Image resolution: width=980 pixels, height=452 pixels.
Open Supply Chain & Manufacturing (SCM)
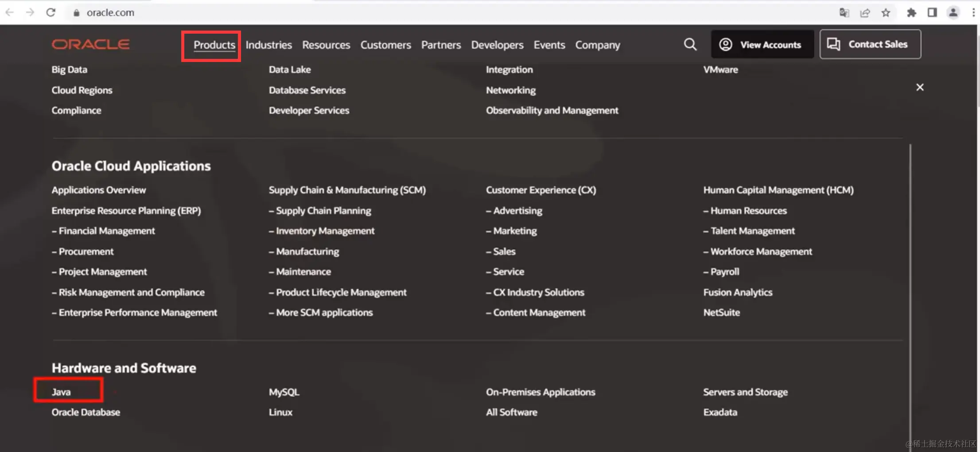pyautogui.click(x=347, y=190)
